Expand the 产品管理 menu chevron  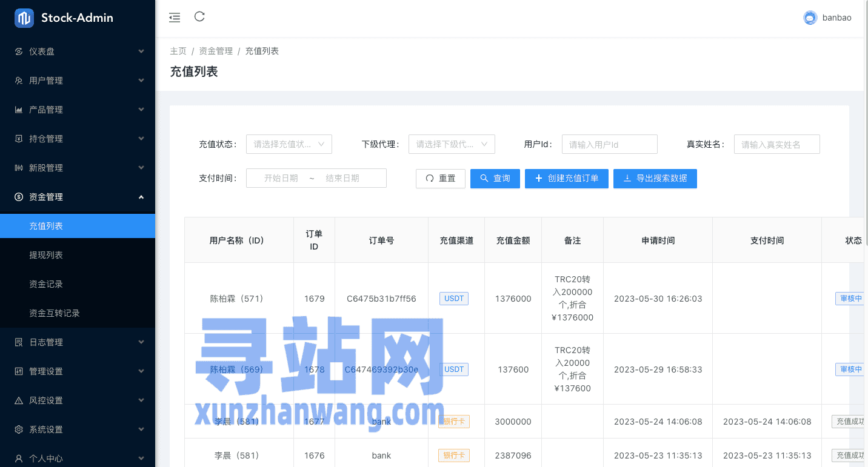pyautogui.click(x=141, y=110)
